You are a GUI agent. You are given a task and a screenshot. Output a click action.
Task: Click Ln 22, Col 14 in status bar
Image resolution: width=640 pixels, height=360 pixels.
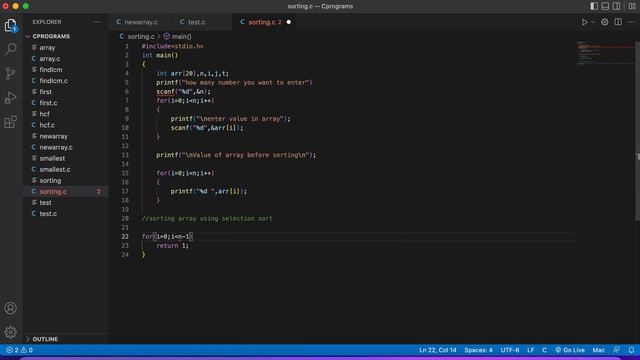438,350
